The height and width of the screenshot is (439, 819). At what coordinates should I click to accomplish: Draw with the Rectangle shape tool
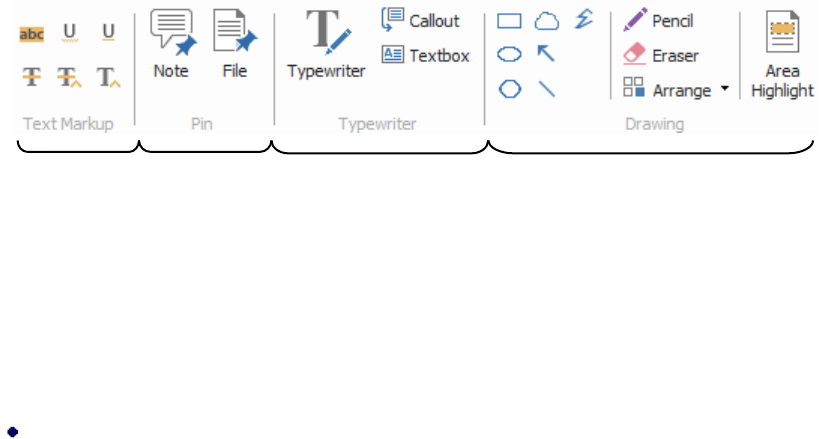pyautogui.click(x=510, y=21)
